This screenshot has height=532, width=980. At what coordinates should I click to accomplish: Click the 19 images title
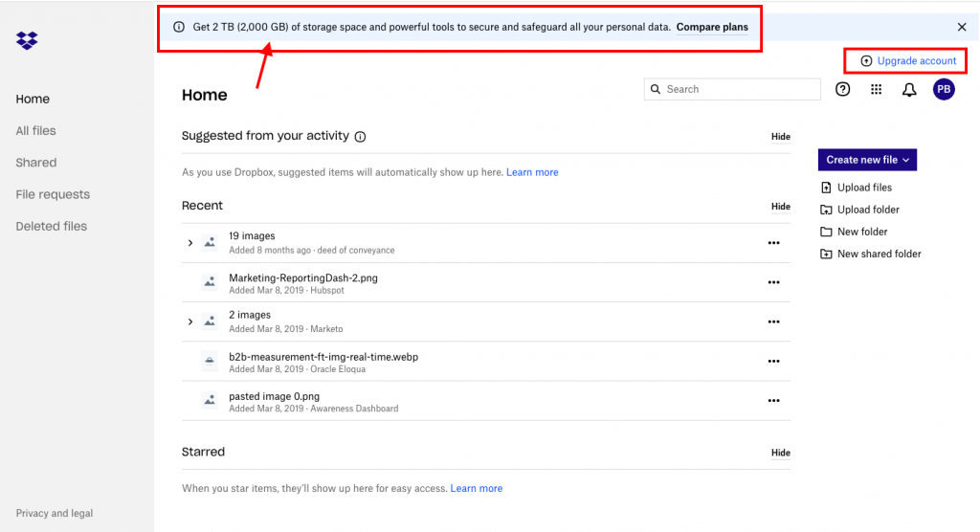252,235
